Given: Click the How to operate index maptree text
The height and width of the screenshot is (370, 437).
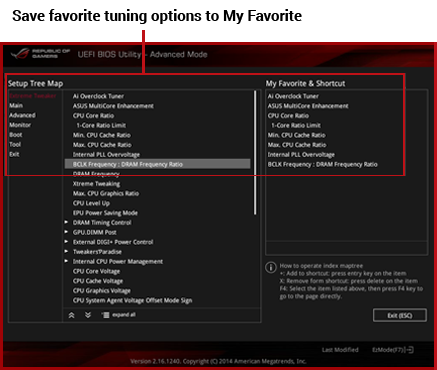Looking at the screenshot, I should point(321,266).
